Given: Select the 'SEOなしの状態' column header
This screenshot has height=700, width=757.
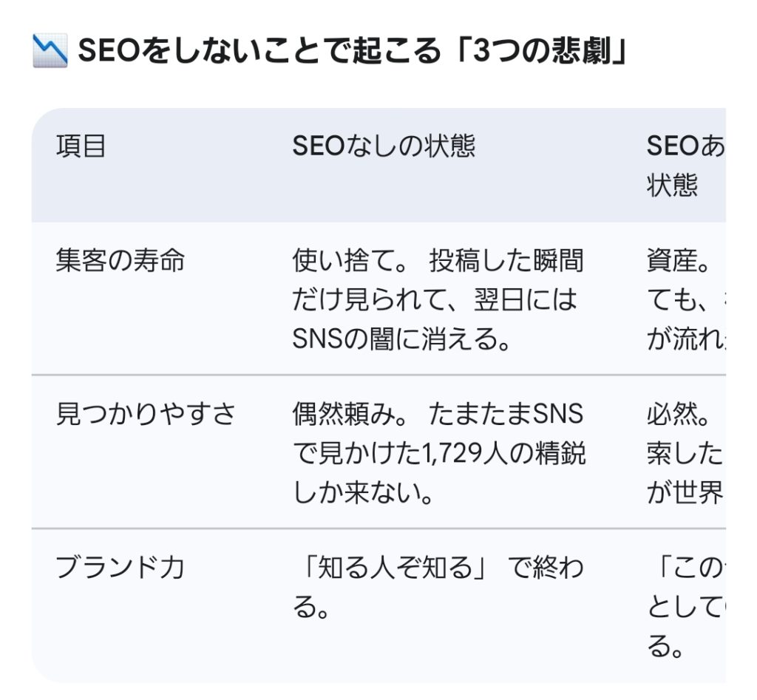Looking at the screenshot, I should click(x=384, y=146).
